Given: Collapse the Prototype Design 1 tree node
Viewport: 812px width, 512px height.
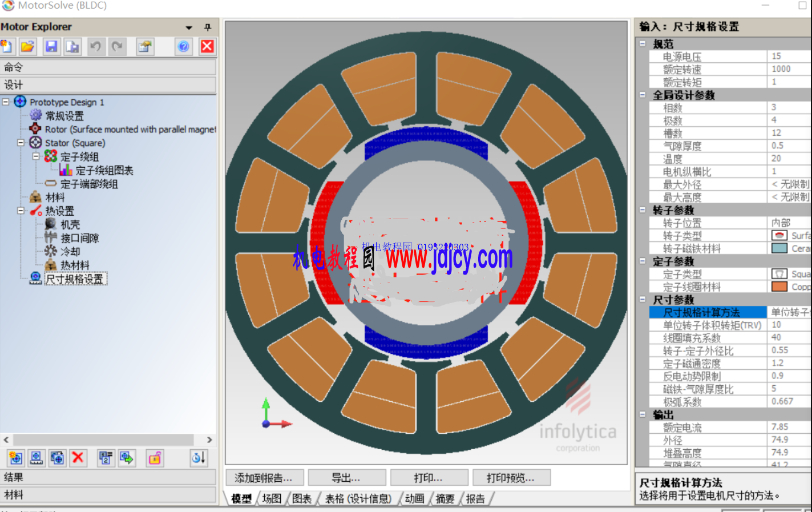Looking at the screenshot, I should tap(6, 102).
